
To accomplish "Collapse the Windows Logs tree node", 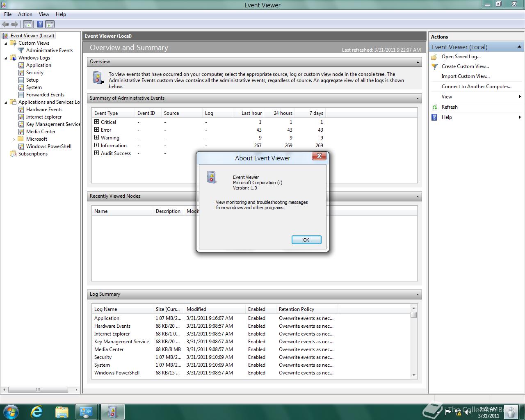I will pos(6,58).
